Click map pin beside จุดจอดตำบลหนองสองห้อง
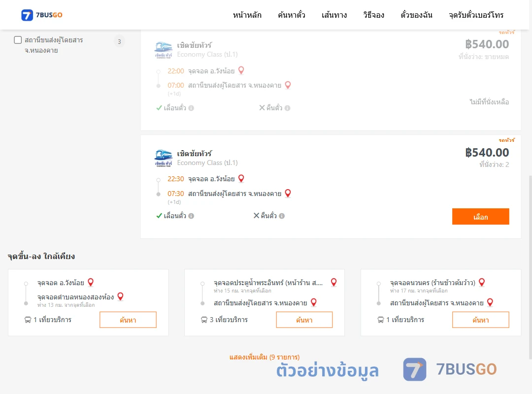 coord(121,296)
